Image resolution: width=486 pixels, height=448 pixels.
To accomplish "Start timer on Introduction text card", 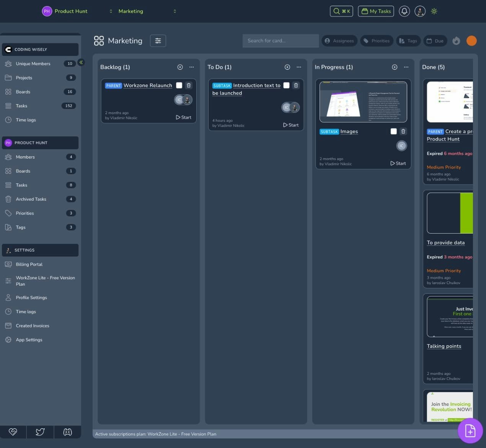I will tap(291, 125).
